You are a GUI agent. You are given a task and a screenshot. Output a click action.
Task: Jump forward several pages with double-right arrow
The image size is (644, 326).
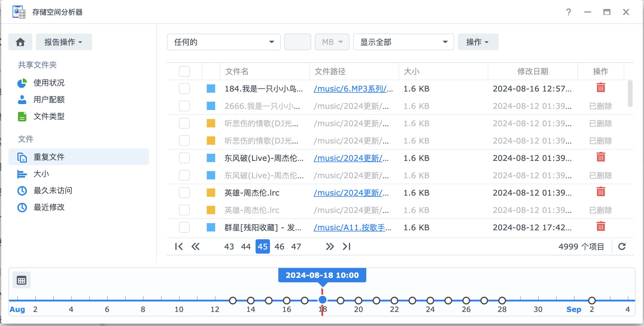tap(330, 246)
